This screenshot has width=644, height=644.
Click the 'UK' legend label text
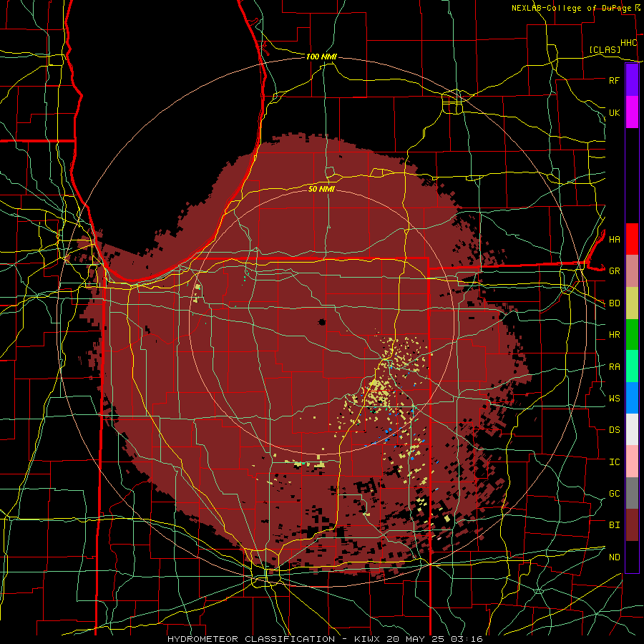614,113
